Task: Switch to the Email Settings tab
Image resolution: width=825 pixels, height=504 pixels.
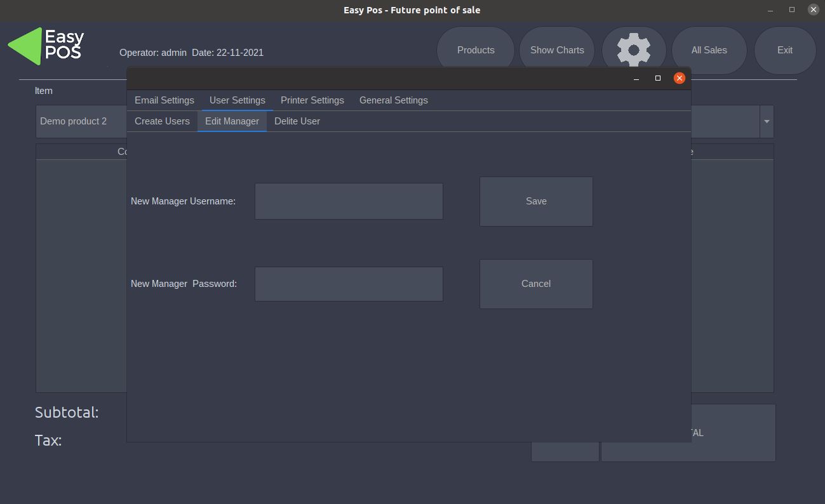Action: (x=164, y=100)
